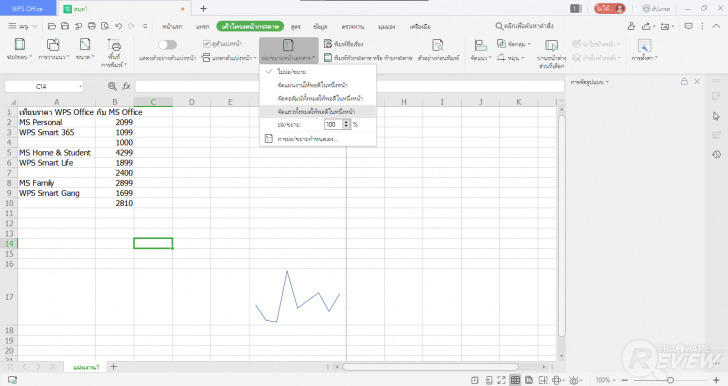Switch to Normal grid view in status bar
Screen dimensions: 728x386
515,380
